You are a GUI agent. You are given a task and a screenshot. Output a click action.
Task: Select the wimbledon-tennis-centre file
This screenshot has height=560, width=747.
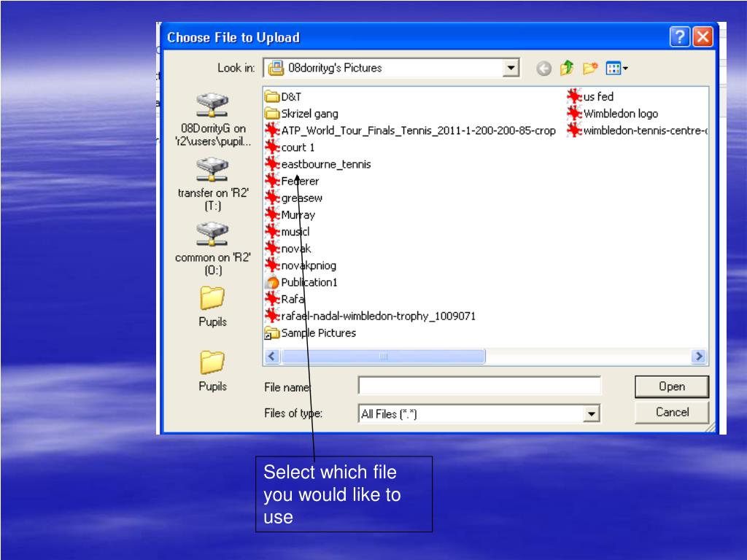[x=637, y=131]
